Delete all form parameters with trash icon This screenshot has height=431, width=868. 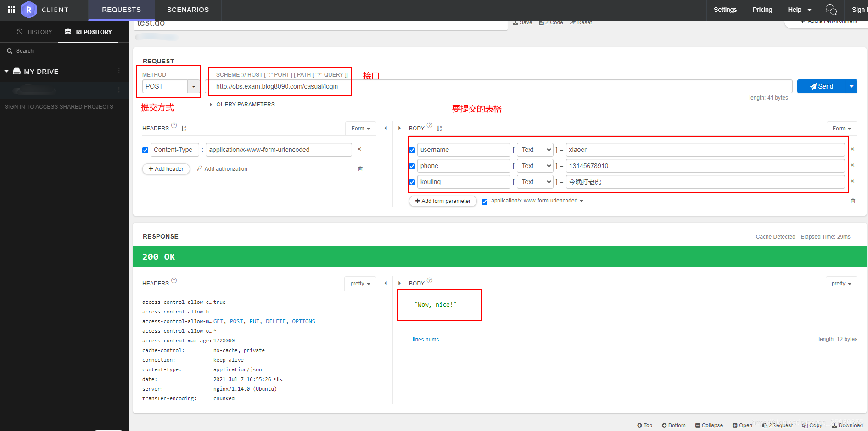(x=853, y=201)
